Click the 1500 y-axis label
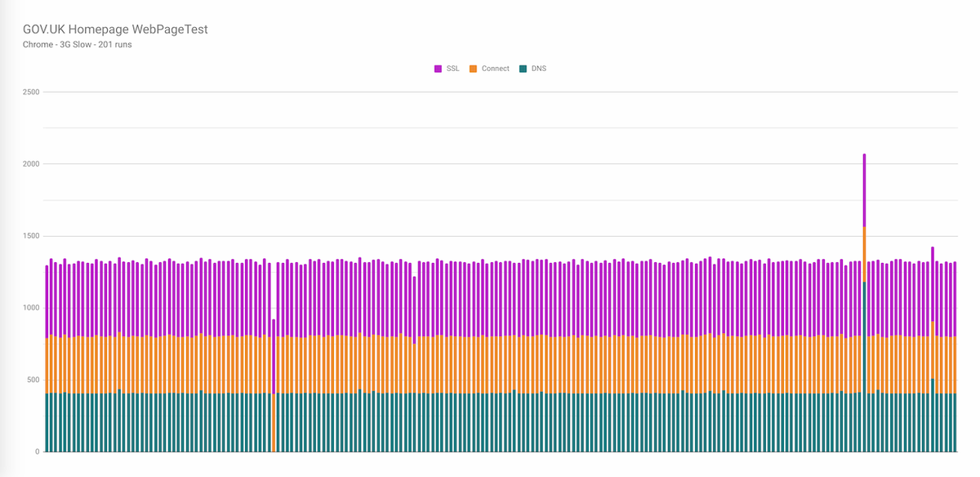This screenshot has height=477, width=980. pos(31,235)
